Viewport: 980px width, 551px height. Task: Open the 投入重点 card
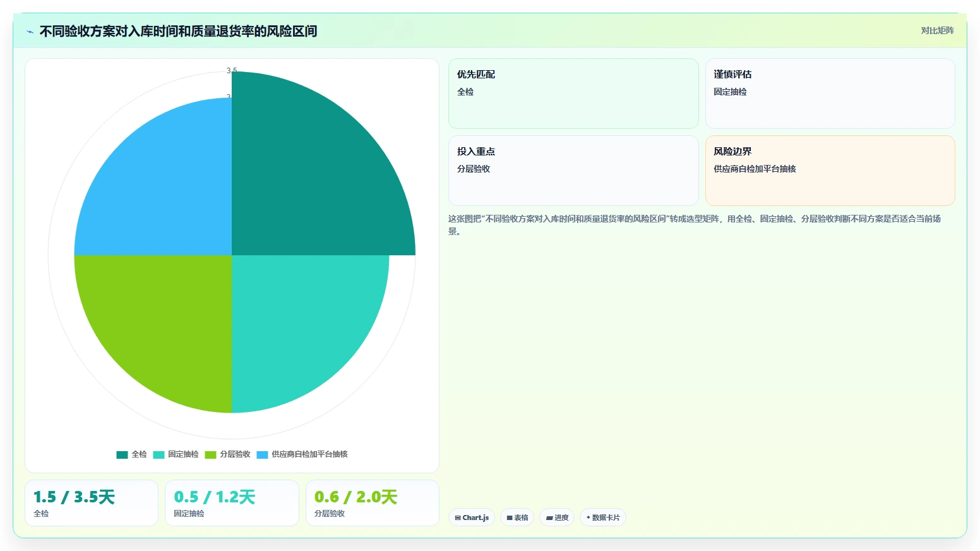click(x=573, y=171)
